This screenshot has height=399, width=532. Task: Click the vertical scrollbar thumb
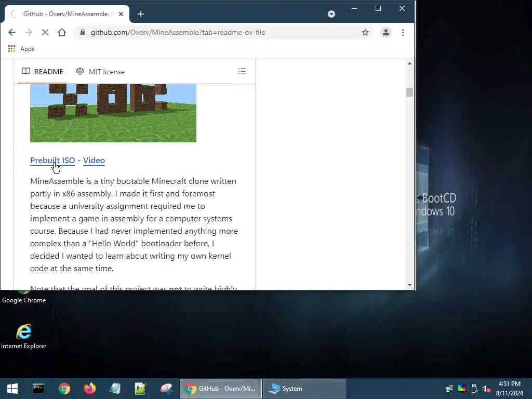point(409,92)
